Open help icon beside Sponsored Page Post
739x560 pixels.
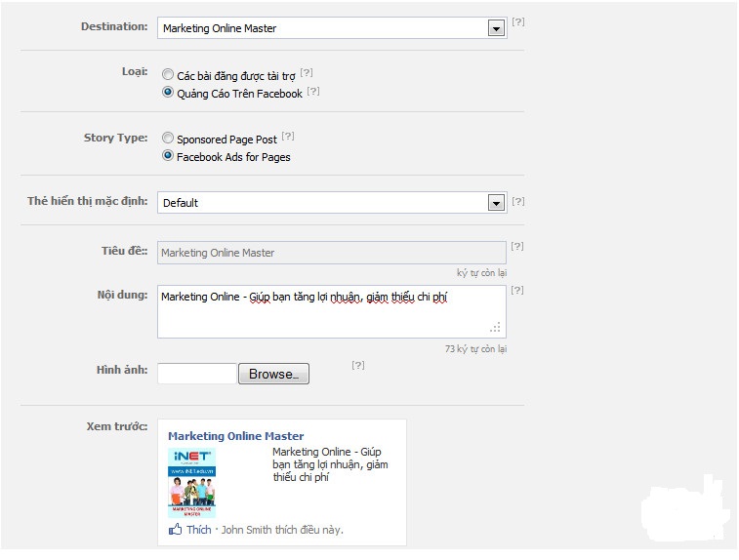point(288,137)
